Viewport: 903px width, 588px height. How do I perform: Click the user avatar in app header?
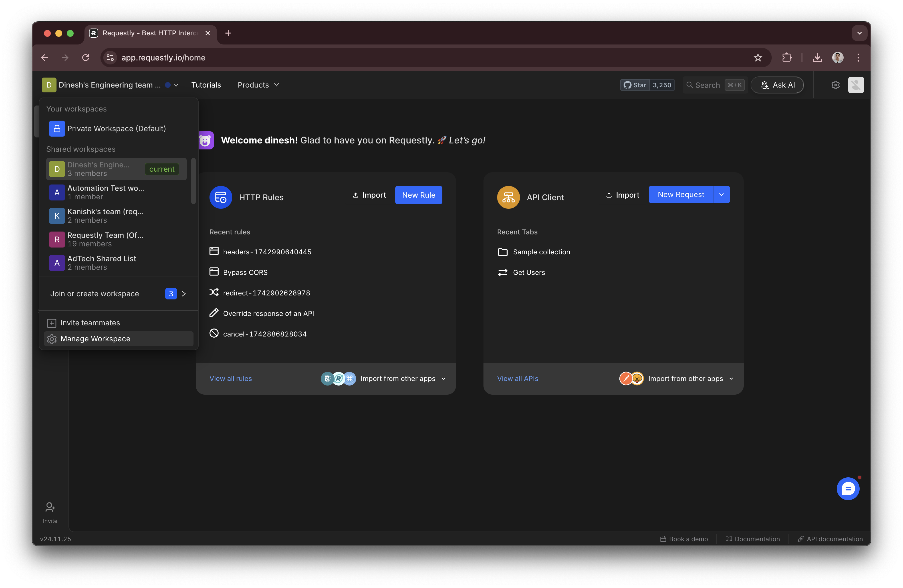point(856,85)
